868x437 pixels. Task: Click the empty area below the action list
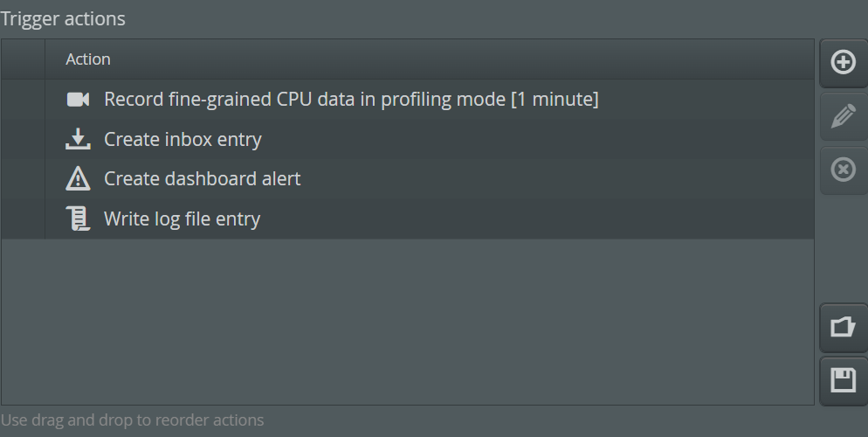point(407,321)
